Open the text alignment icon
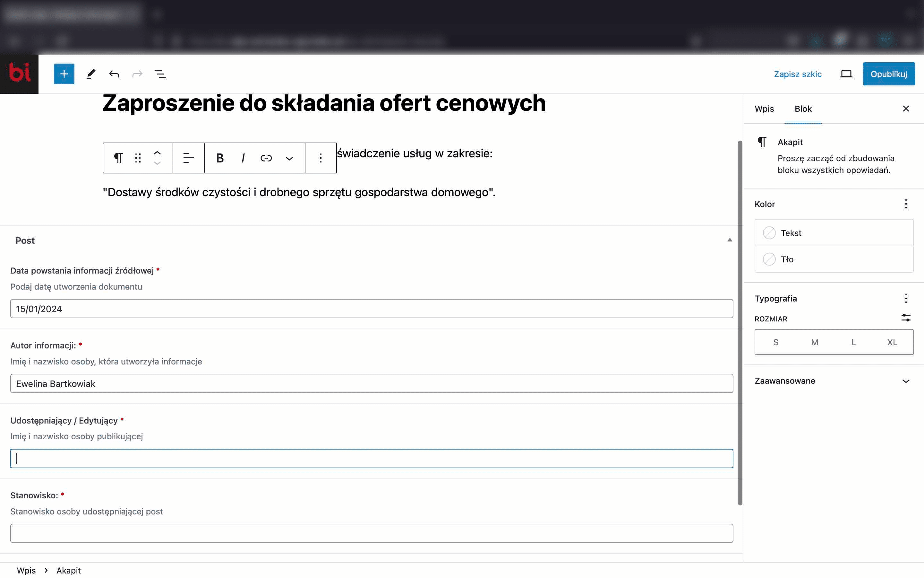 click(x=189, y=158)
